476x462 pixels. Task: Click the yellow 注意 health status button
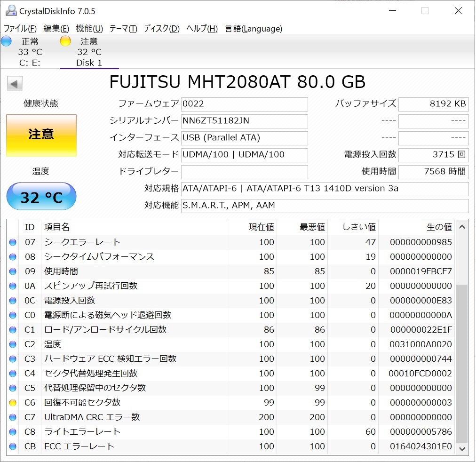click(41, 135)
